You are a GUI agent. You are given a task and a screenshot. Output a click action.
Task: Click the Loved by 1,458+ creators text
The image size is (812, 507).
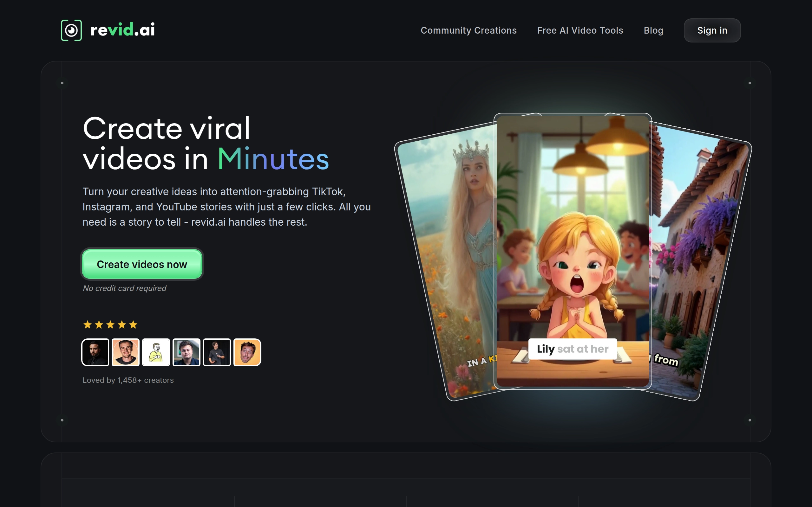(x=128, y=380)
